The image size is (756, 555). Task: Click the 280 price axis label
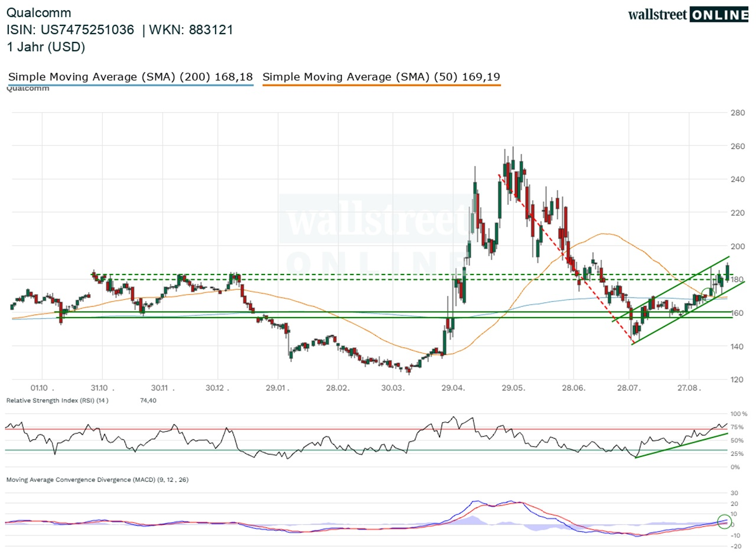[737, 113]
